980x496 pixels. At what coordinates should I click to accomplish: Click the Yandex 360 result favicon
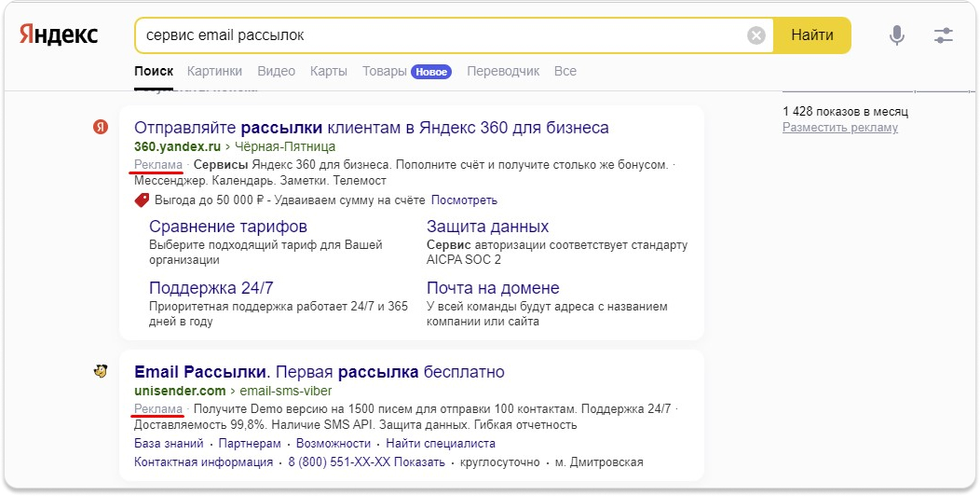click(101, 128)
